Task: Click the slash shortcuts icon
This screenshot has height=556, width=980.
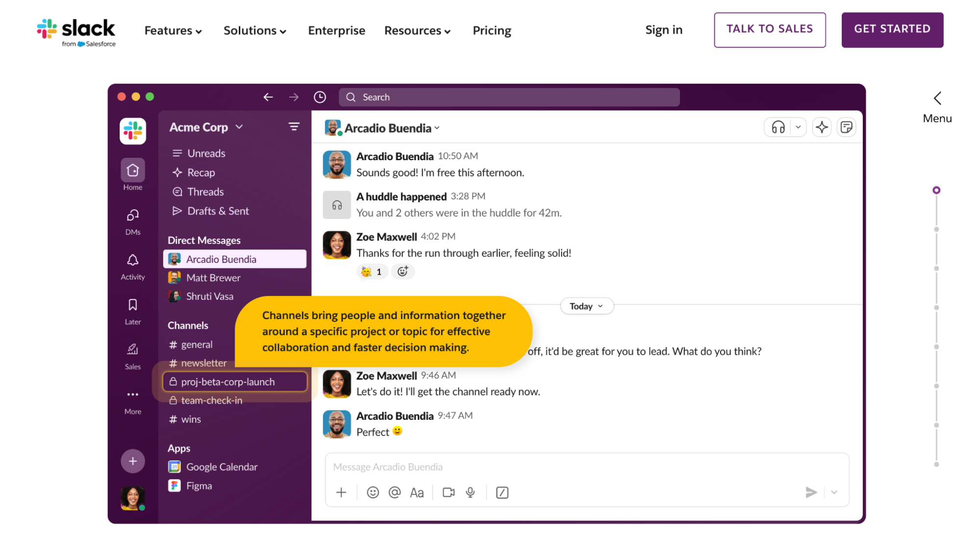Action: point(502,492)
